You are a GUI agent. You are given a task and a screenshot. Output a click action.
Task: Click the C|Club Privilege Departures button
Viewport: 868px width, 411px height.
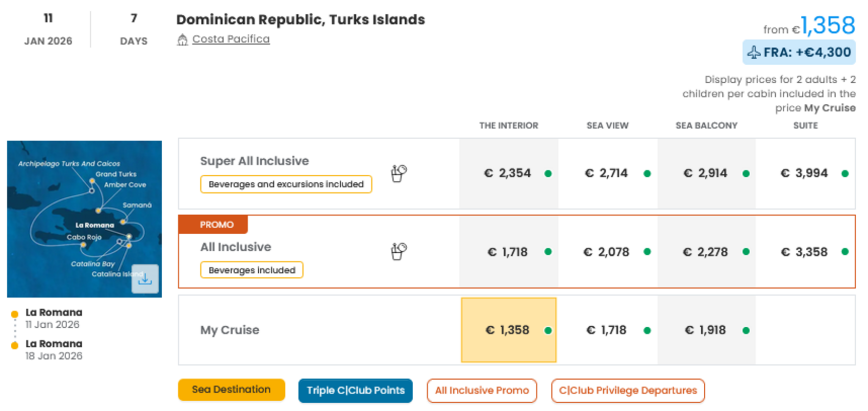coord(627,390)
